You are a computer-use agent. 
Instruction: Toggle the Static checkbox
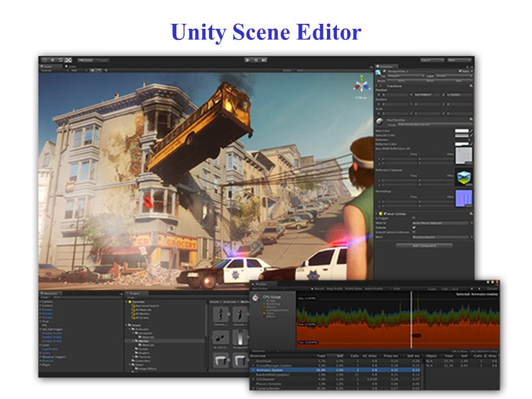point(460,71)
